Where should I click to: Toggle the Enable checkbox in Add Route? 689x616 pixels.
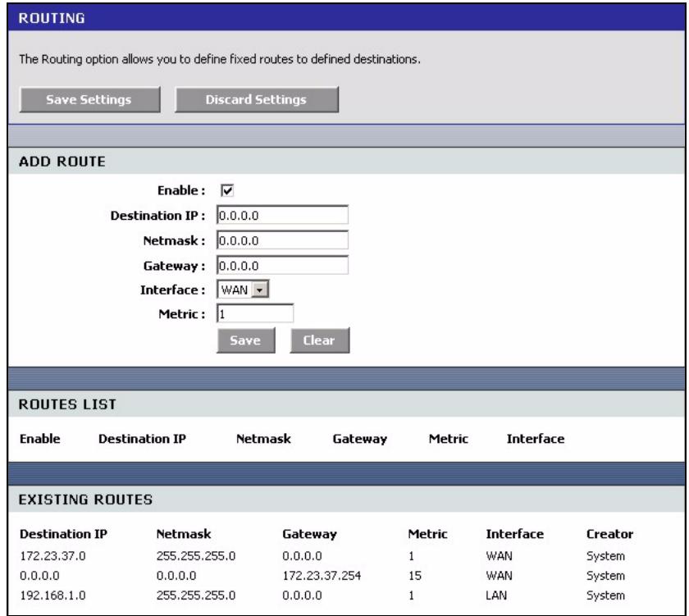(x=227, y=190)
